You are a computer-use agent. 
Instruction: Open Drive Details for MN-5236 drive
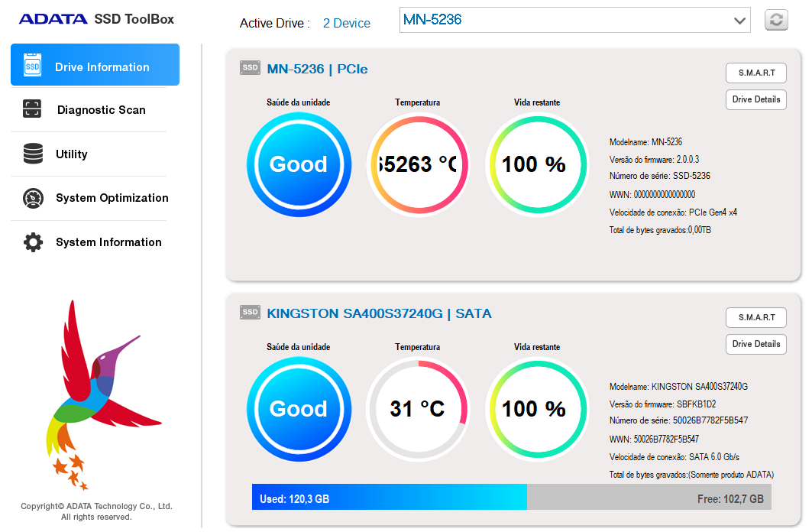click(x=756, y=99)
